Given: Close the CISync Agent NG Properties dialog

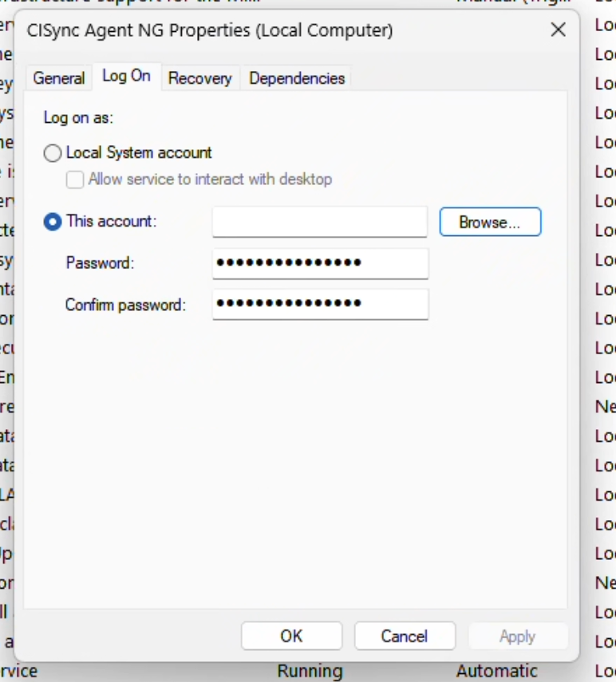Looking at the screenshot, I should [x=558, y=30].
